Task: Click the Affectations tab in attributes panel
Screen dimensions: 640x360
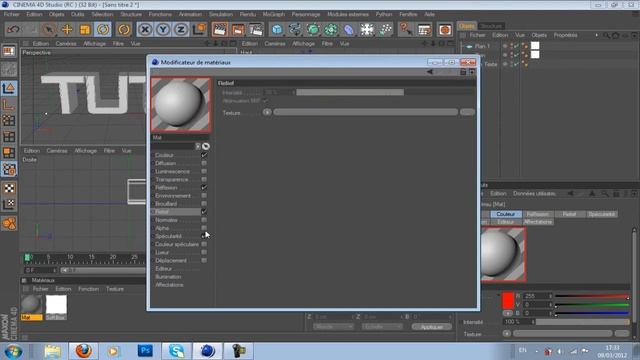Action: click(538, 222)
